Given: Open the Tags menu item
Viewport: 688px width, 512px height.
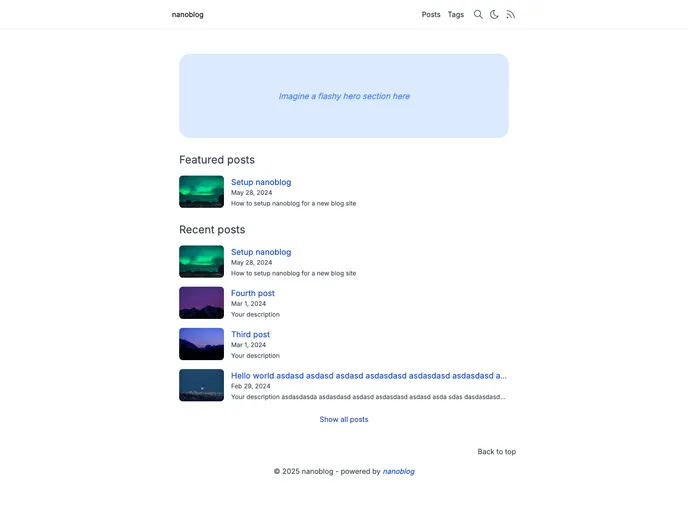Looking at the screenshot, I should point(456,14).
